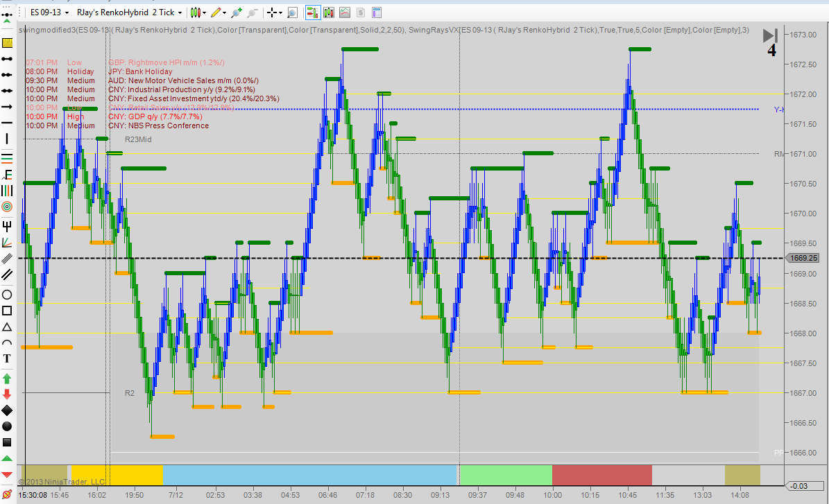This screenshot has height=504, width=829.
Task: Click the R23Mid level label
Action: (138, 139)
